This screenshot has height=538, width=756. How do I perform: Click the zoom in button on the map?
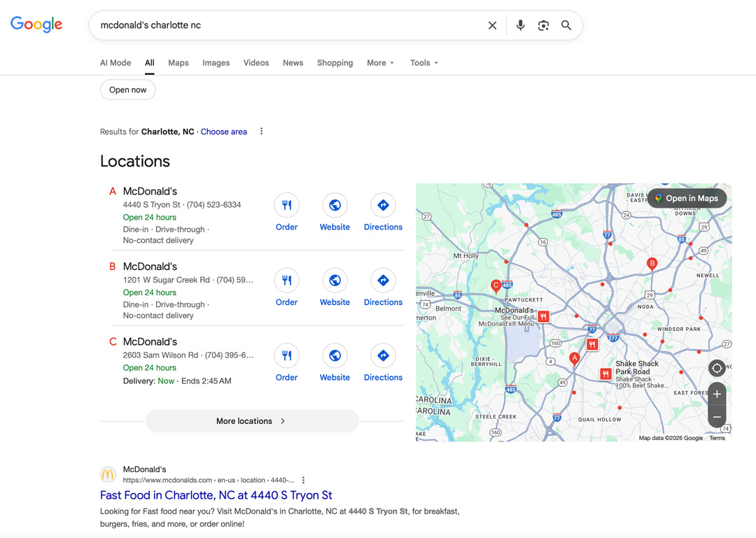coord(717,394)
